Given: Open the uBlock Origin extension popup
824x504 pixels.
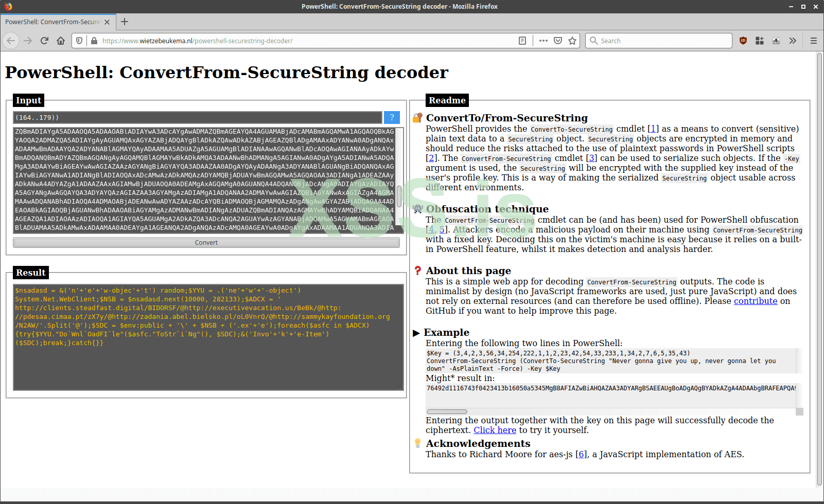Looking at the screenshot, I should point(743,41).
